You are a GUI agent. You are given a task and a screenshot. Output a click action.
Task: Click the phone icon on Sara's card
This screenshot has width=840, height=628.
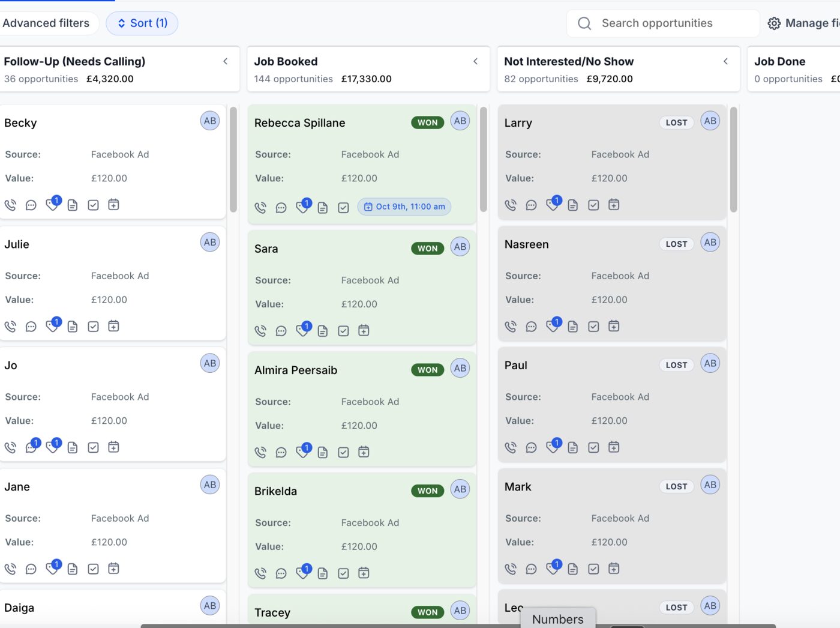(260, 331)
